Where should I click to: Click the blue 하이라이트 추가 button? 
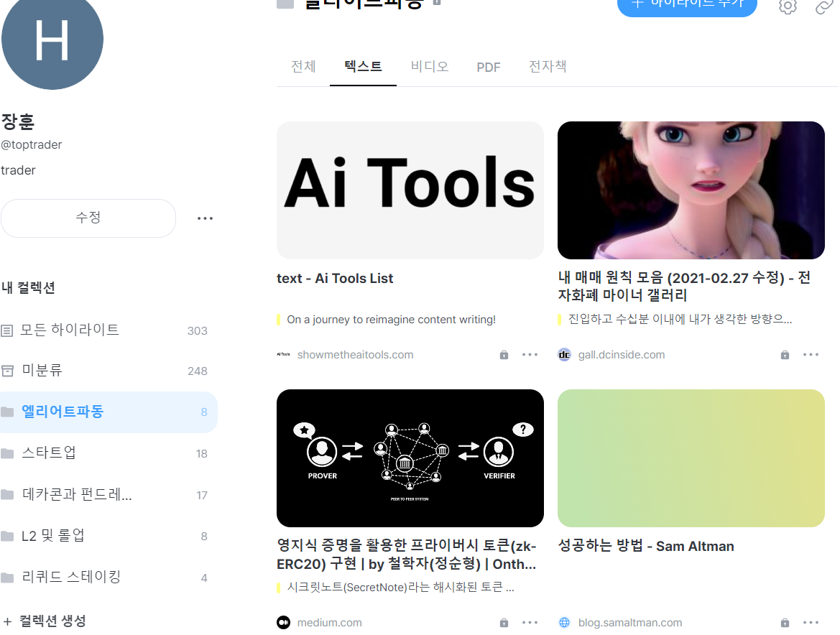[687, 5]
